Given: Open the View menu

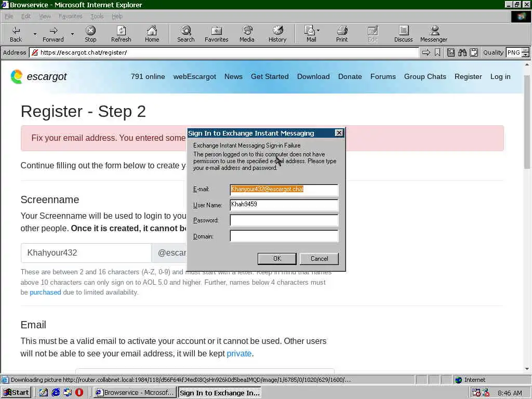Looking at the screenshot, I should [45, 16].
